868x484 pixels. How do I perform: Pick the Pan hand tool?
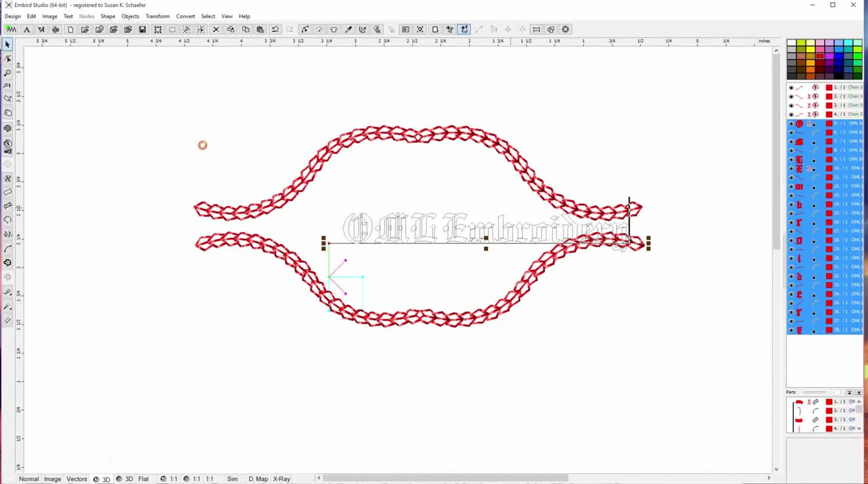[x=8, y=113]
